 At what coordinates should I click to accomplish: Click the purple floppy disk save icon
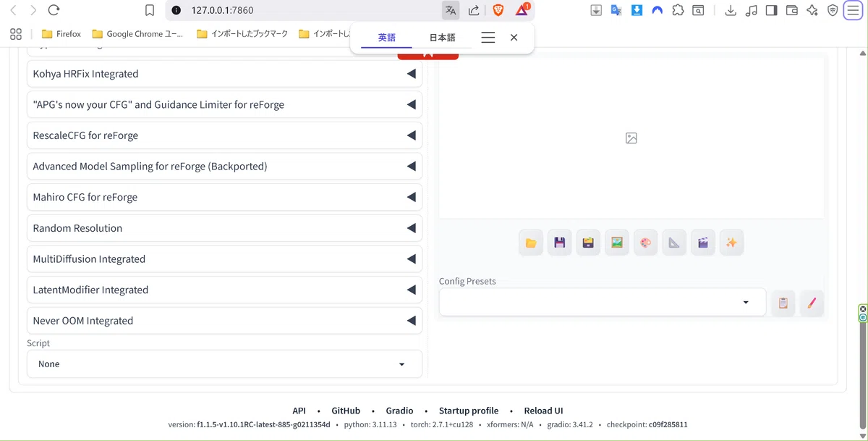pos(559,243)
